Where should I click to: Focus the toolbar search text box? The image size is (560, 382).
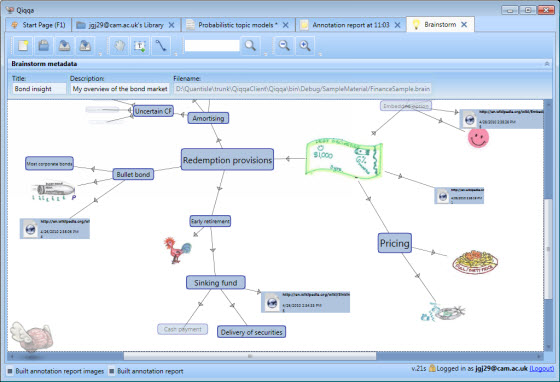coord(212,45)
